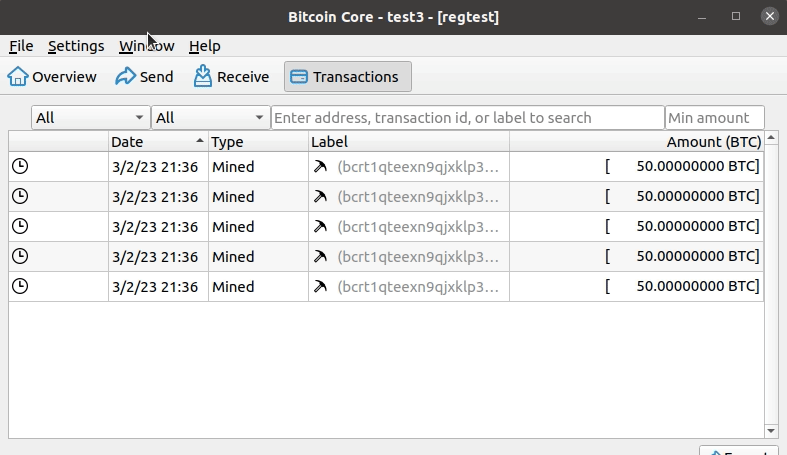Open the Send tab
Screen dimensions: 787x455
[145, 77]
